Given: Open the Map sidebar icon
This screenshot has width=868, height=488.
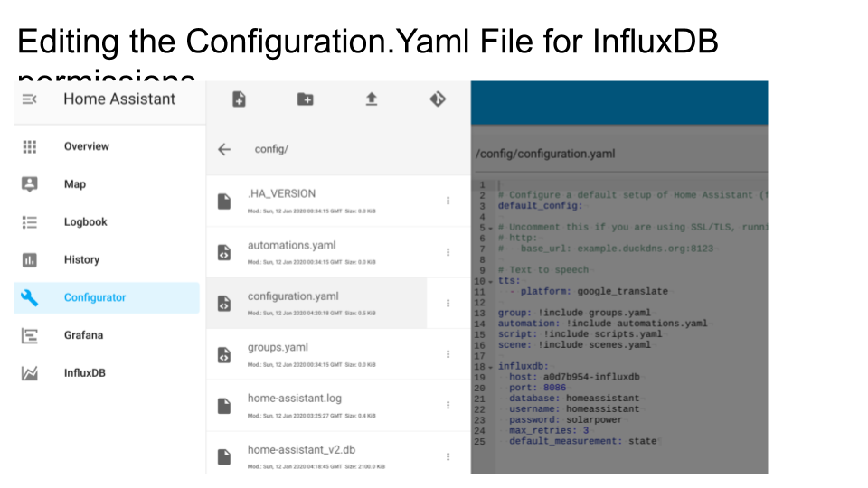Looking at the screenshot, I should point(29,184).
